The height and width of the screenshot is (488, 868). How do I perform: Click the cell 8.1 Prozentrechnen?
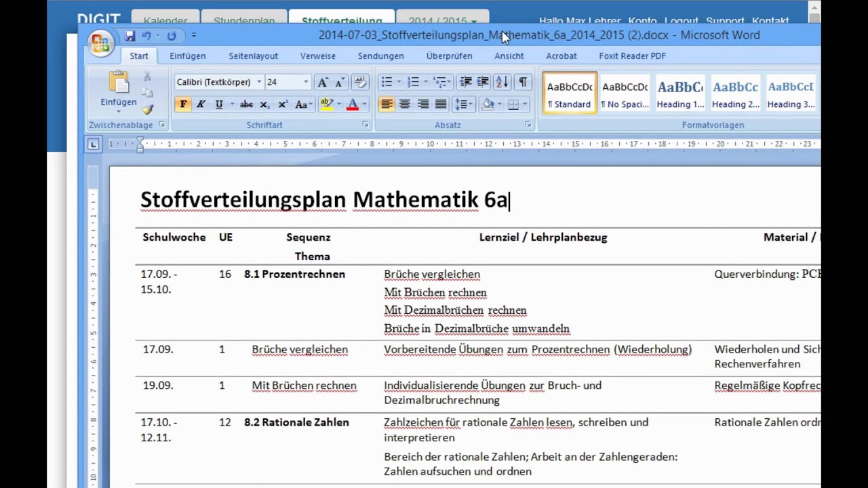point(294,274)
